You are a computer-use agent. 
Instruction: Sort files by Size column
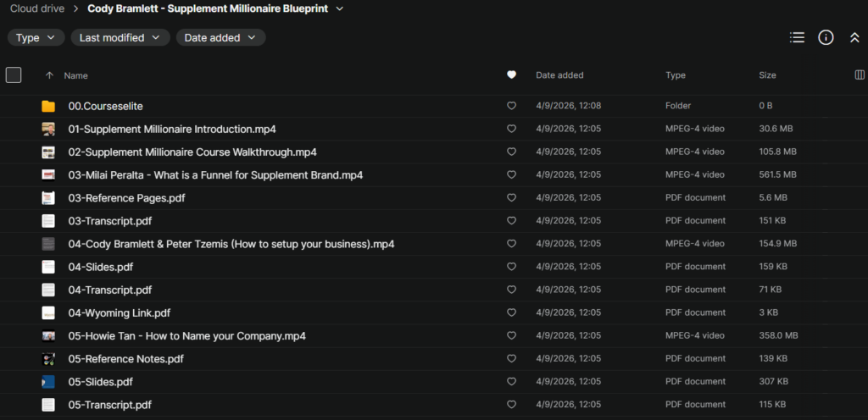click(767, 75)
